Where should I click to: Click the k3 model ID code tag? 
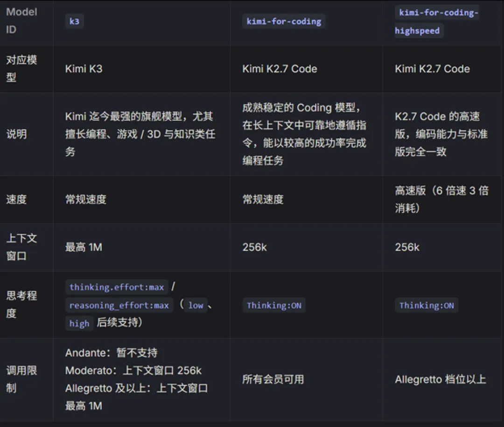[x=74, y=21]
